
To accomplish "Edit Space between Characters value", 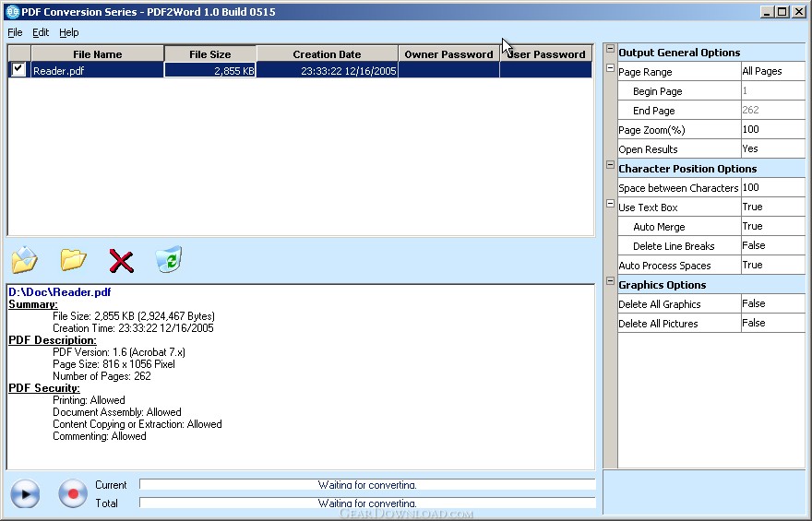I will 772,188.
